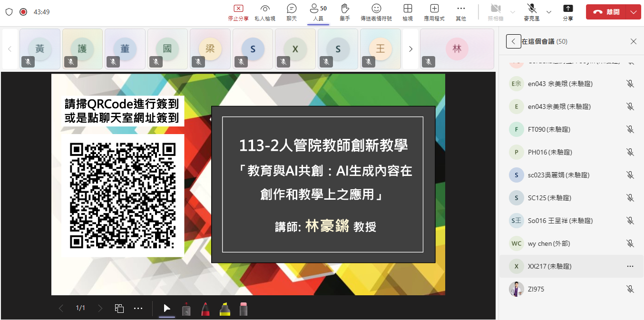Click ZI975 profile photo avatar
The height and width of the screenshot is (320, 644).
click(x=517, y=289)
